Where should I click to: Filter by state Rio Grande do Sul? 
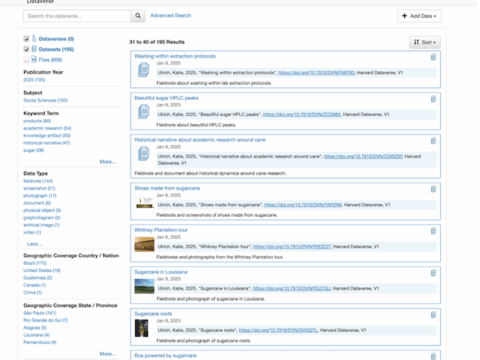click(46, 320)
